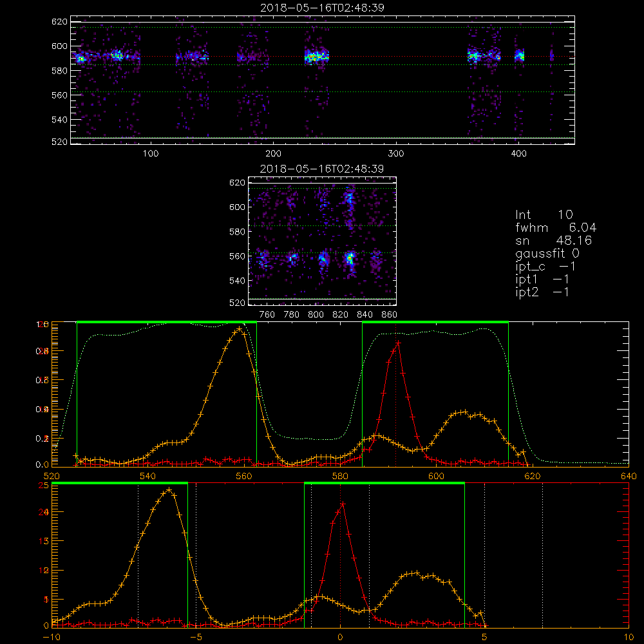Click the 'gaussfit 0' parameter text
The width and height of the screenshot is (644, 644).
(x=547, y=253)
